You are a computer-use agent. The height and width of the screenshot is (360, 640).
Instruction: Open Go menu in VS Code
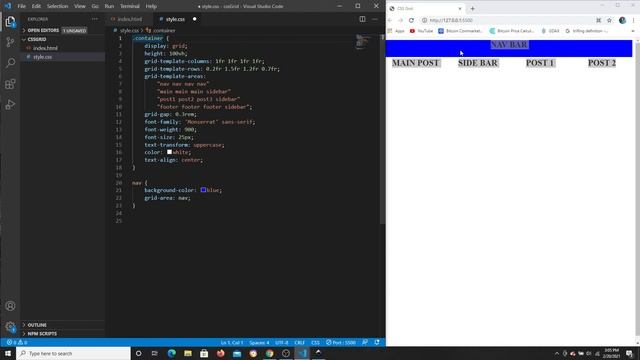95,6
